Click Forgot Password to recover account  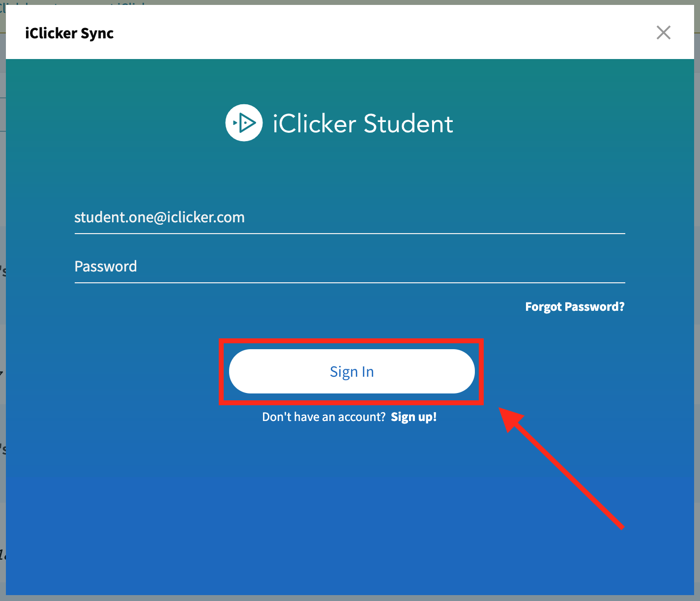point(574,306)
